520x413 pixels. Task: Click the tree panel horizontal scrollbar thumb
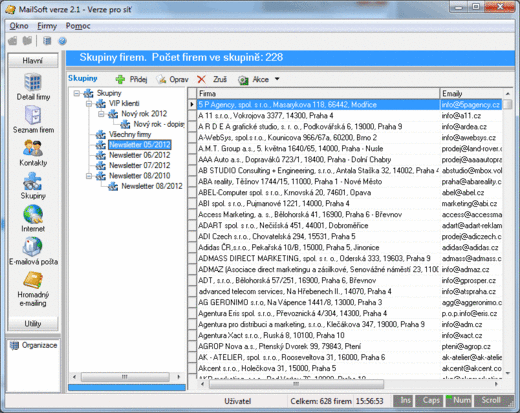tap(126, 377)
